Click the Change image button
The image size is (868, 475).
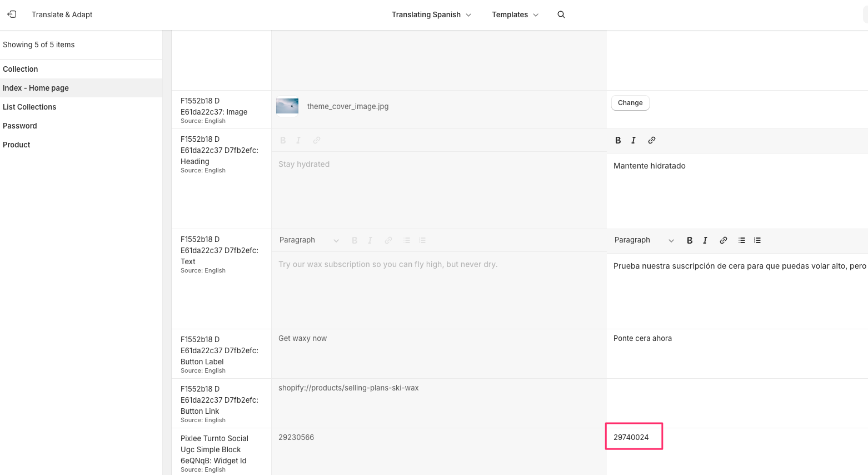click(x=630, y=103)
